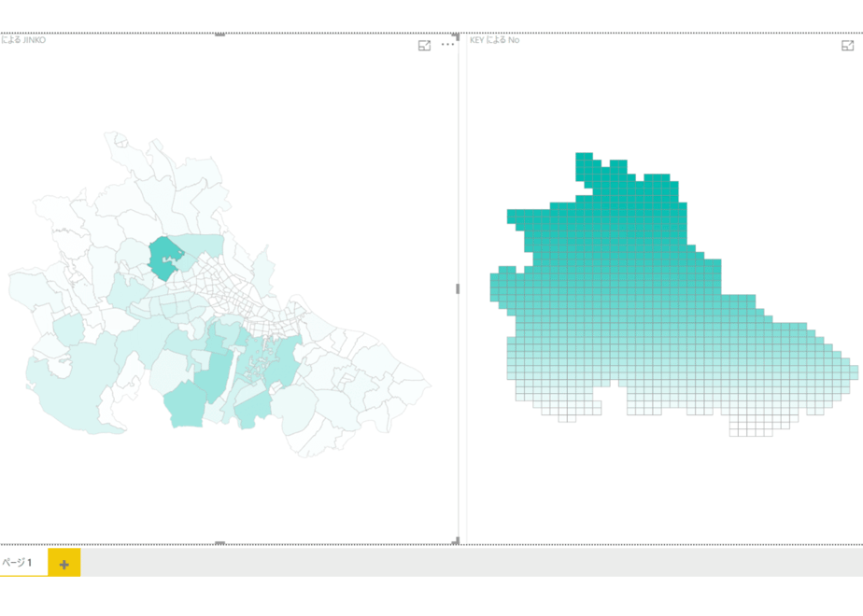Image resolution: width=863 pixels, height=616 pixels.
Task: Grab the right edge resize handle of JINKO visual
Action: 458,288
